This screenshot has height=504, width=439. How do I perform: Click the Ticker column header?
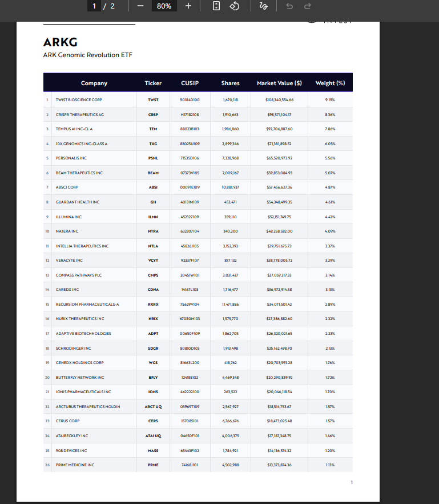[x=153, y=83]
